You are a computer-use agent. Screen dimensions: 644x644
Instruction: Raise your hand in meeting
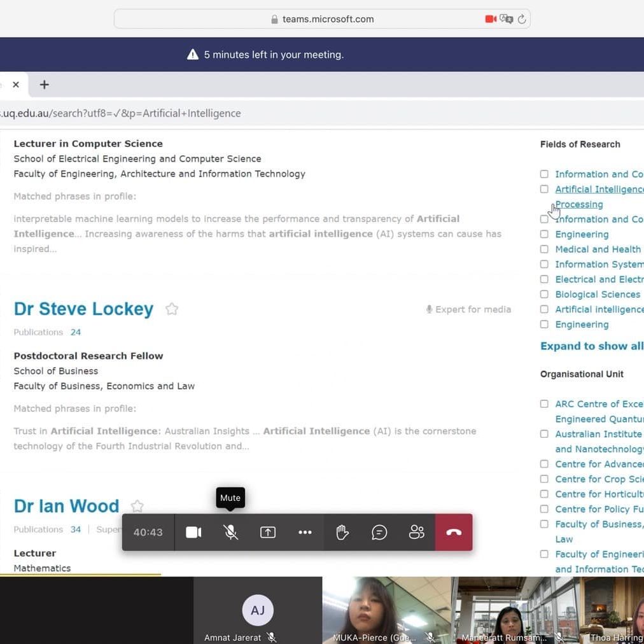point(342,532)
